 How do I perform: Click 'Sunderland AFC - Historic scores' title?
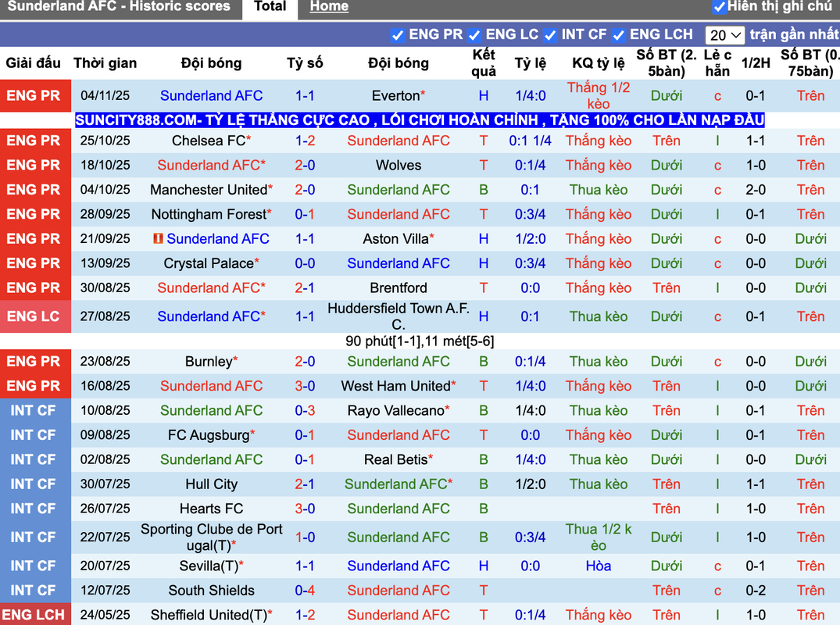(x=119, y=6)
